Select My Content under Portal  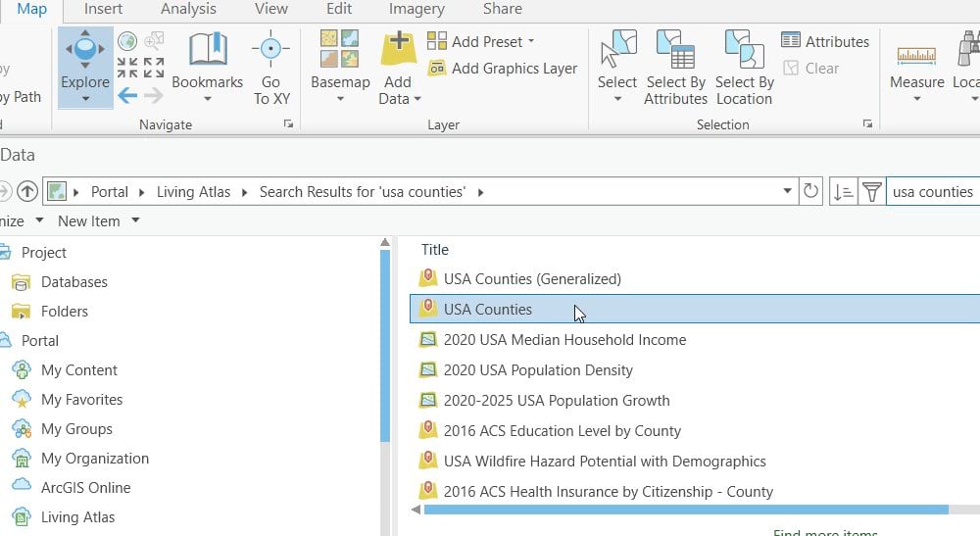pos(78,369)
